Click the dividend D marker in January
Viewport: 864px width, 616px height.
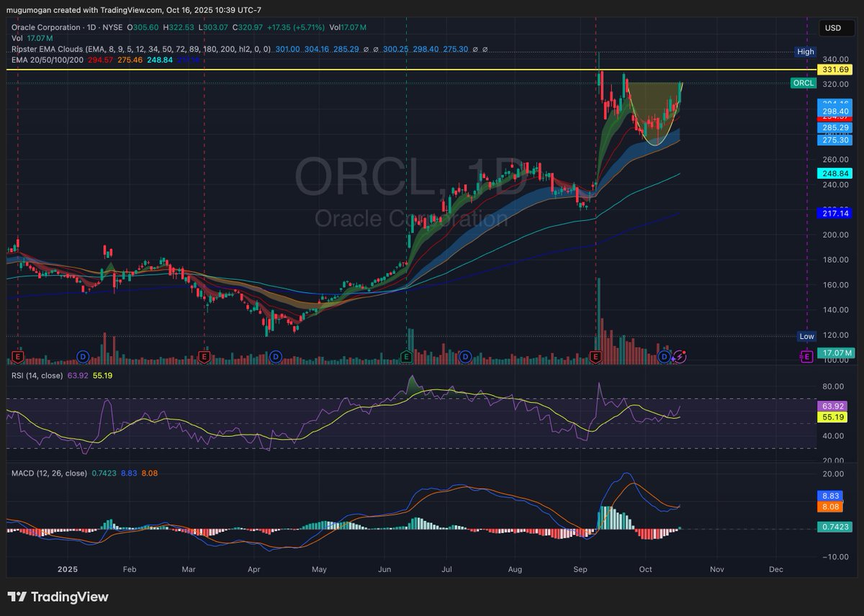point(83,356)
